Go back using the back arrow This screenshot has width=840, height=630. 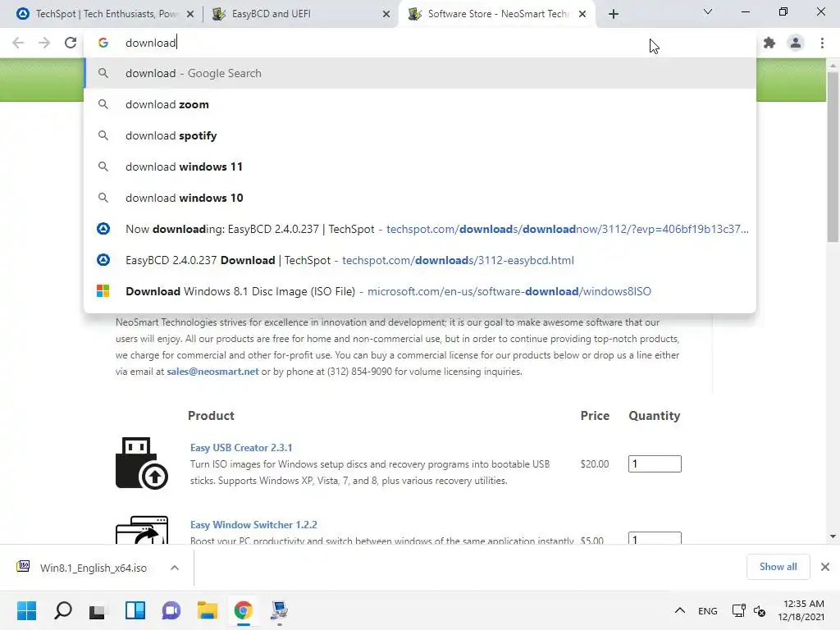point(18,43)
